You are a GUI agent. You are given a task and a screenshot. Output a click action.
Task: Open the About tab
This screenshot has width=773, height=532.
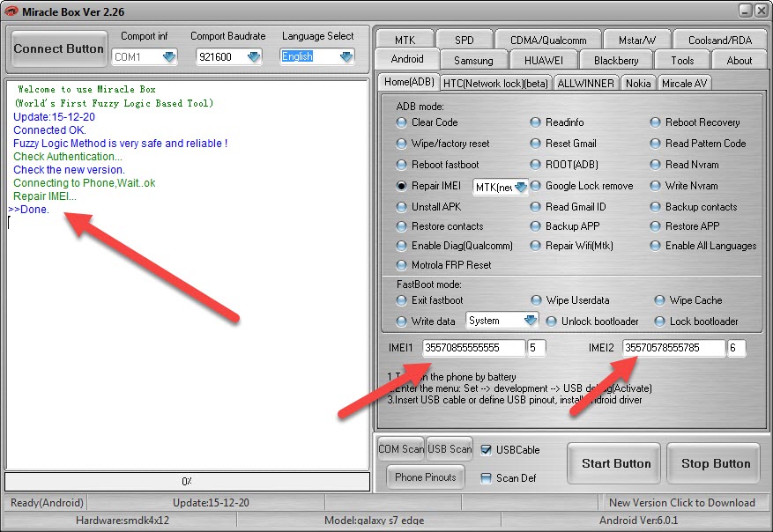coord(739,60)
